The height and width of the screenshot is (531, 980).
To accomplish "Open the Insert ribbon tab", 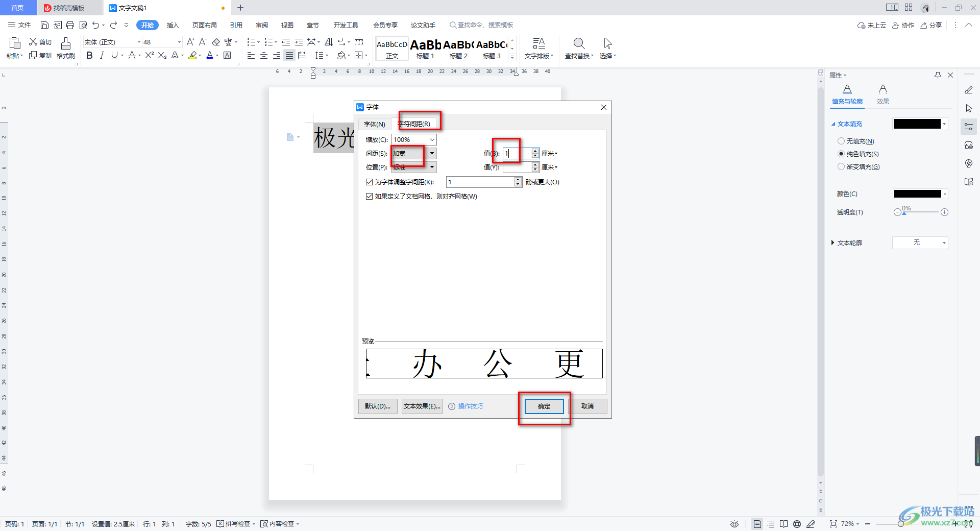I will pyautogui.click(x=173, y=25).
